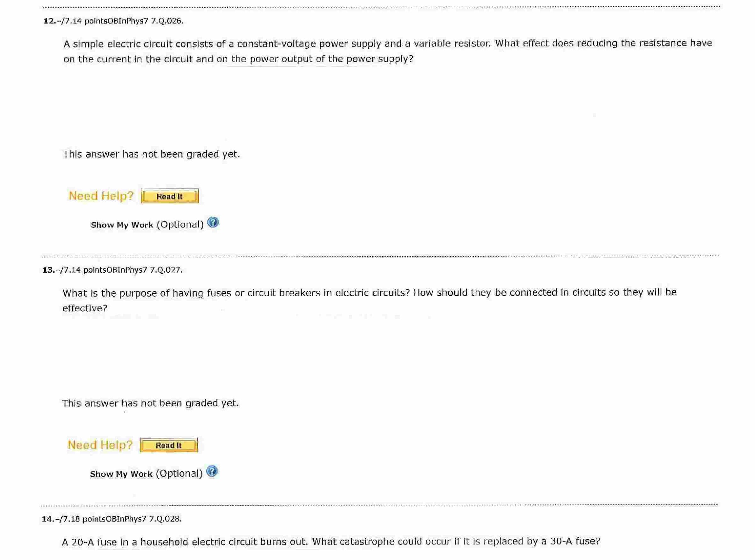Click the Need Help? label in question 12
The width and height of the screenshot is (755, 560).
101,196
